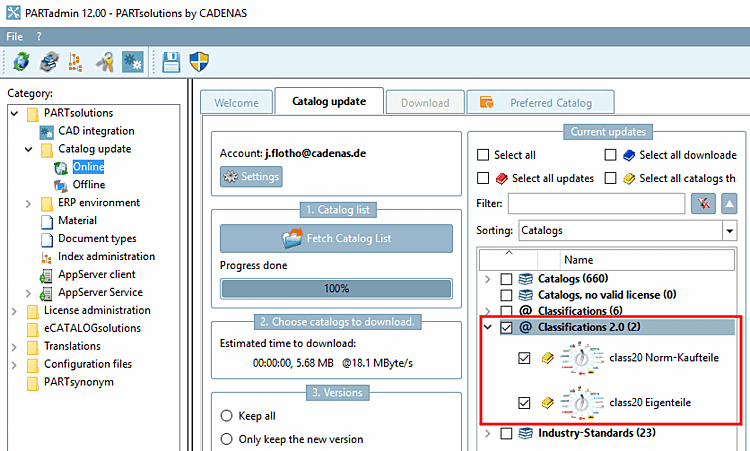
Task: Click the save floppy disk toolbar icon
Action: click(x=171, y=62)
